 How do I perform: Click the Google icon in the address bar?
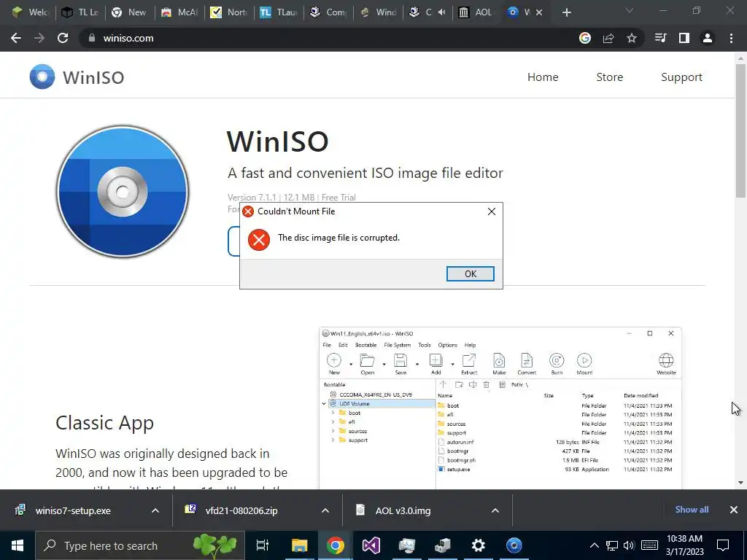click(585, 38)
